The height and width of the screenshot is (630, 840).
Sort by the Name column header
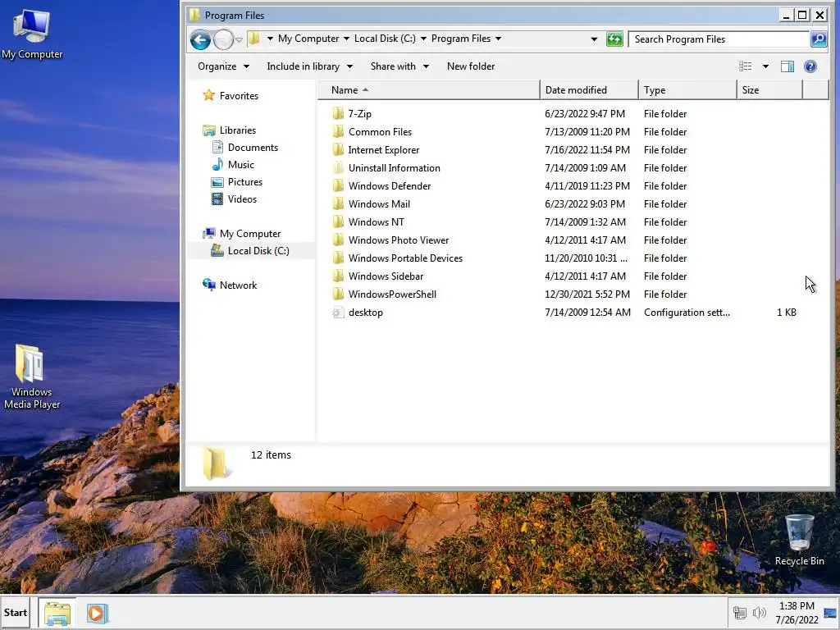click(429, 90)
